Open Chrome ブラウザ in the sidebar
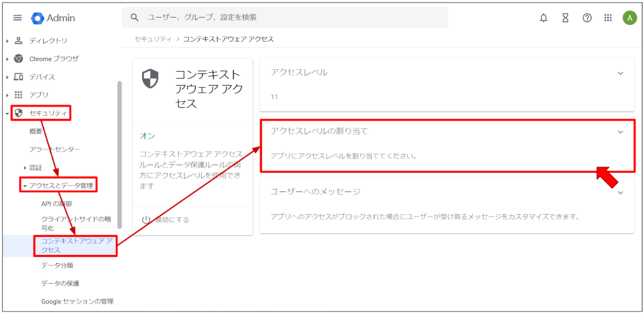Screen dimensions: 644x314 click(54, 59)
